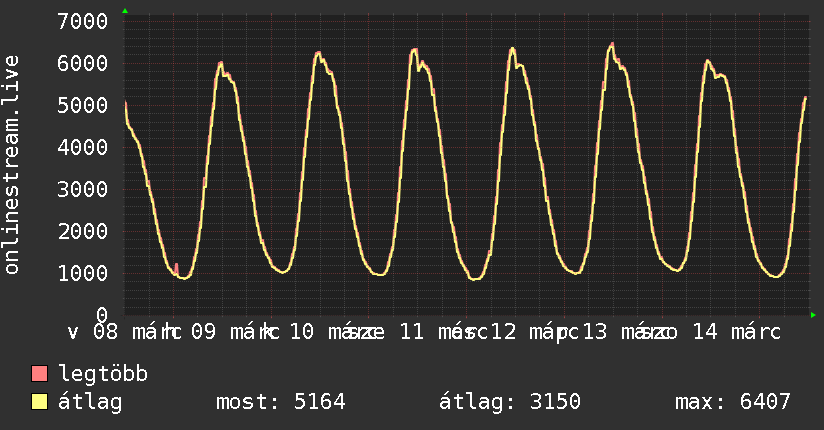This screenshot has height=430, width=824.
Task: Select the "14" date label on the x-axis
Action: [x=705, y=332]
